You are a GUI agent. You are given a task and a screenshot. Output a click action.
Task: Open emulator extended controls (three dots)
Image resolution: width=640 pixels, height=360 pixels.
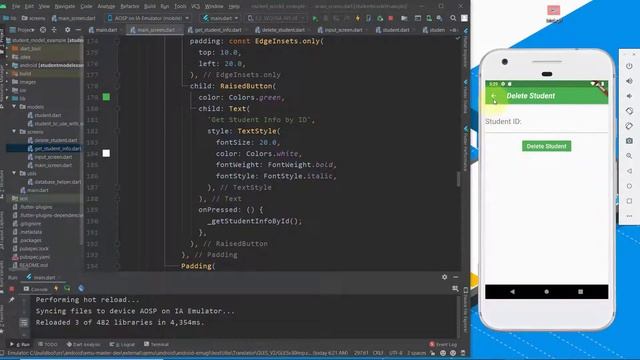[629, 216]
